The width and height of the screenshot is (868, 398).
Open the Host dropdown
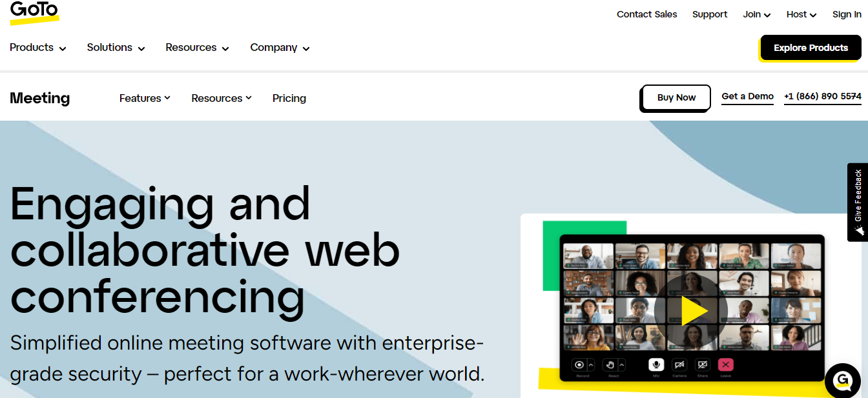coord(801,14)
